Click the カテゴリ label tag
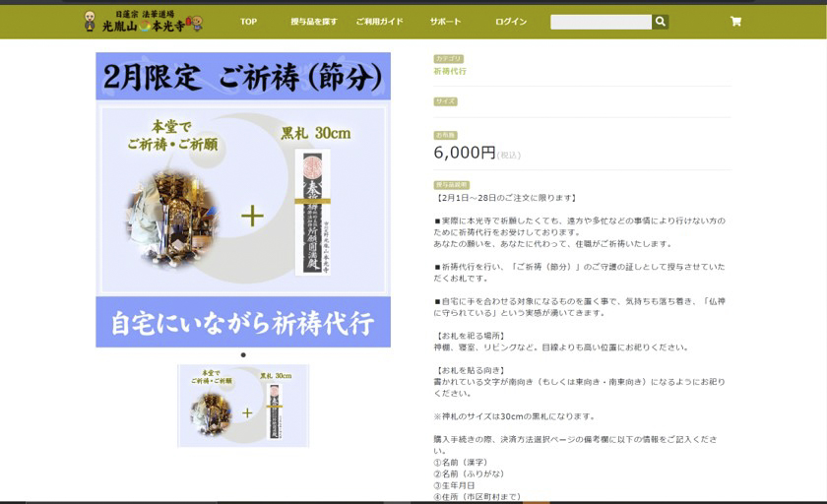This screenshot has height=504, width=827. (448, 58)
